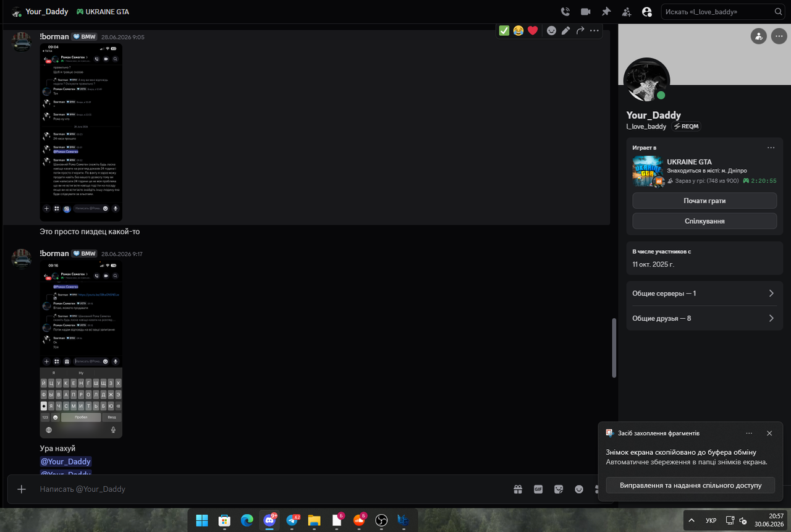Open the first screenshot from 9:05 message
The height and width of the screenshot is (532, 791).
tap(81, 132)
